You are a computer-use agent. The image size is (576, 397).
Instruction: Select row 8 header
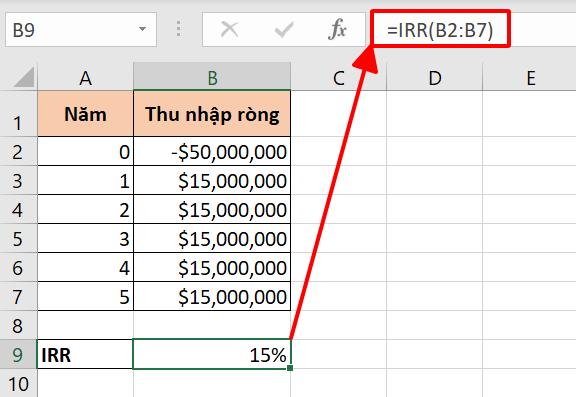coord(18,325)
